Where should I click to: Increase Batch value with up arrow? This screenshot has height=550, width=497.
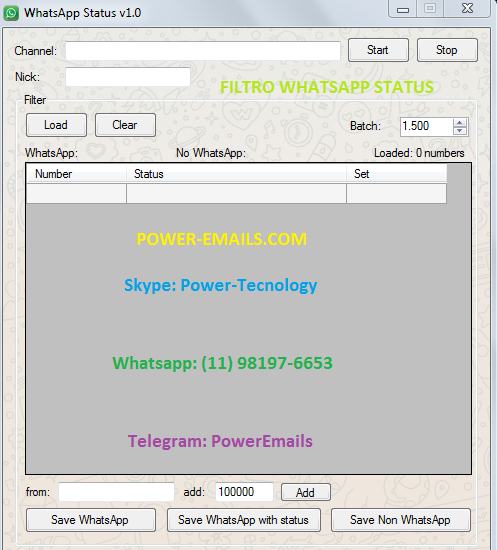(x=459, y=122)
